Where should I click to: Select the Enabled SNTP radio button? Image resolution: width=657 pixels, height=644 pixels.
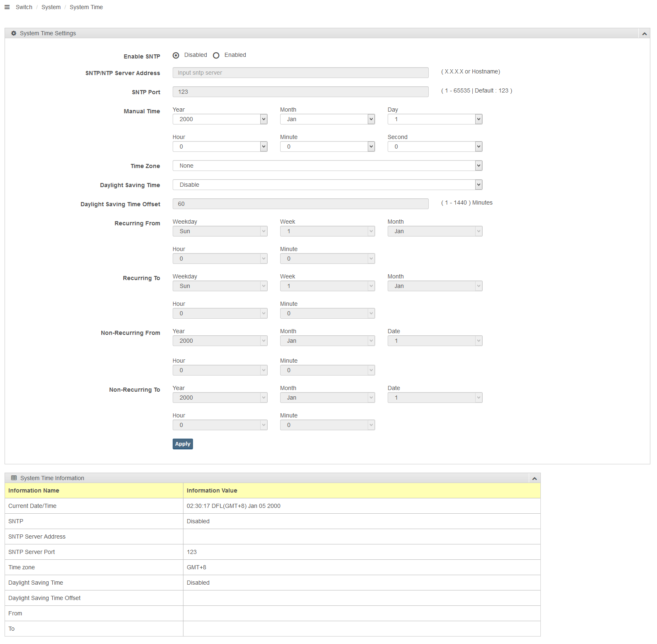[x=216, y=55]
